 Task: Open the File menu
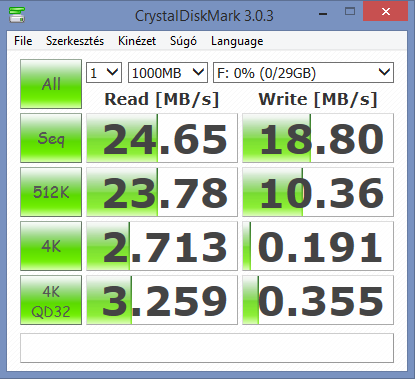(x=23, y=41)
